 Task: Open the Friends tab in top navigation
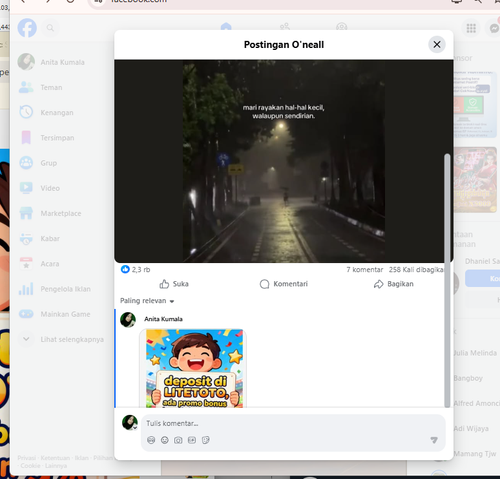[x=285, y=27]
